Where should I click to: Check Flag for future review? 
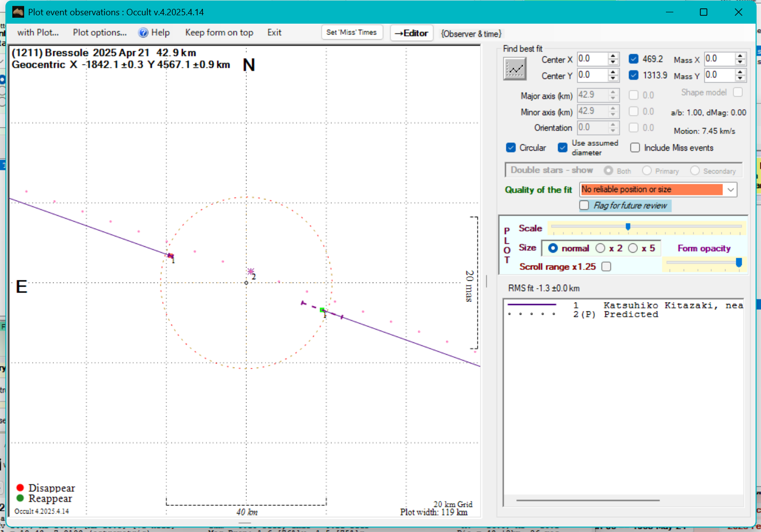point(584,205)
